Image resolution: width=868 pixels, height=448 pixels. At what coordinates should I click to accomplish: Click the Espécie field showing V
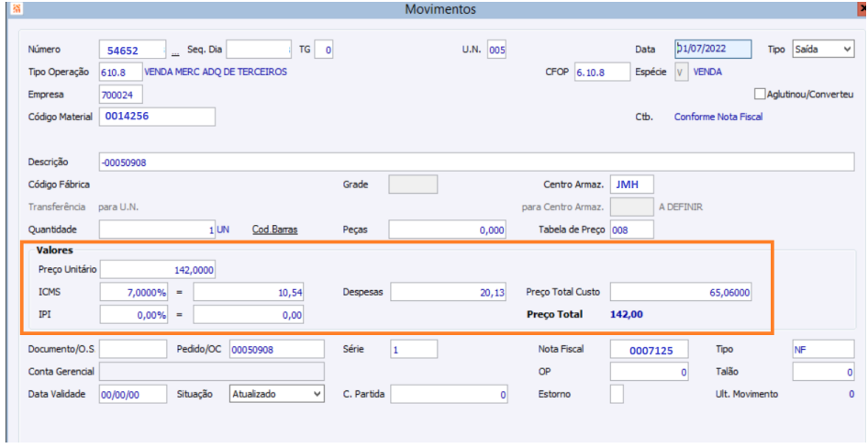[x=681, y=72]
